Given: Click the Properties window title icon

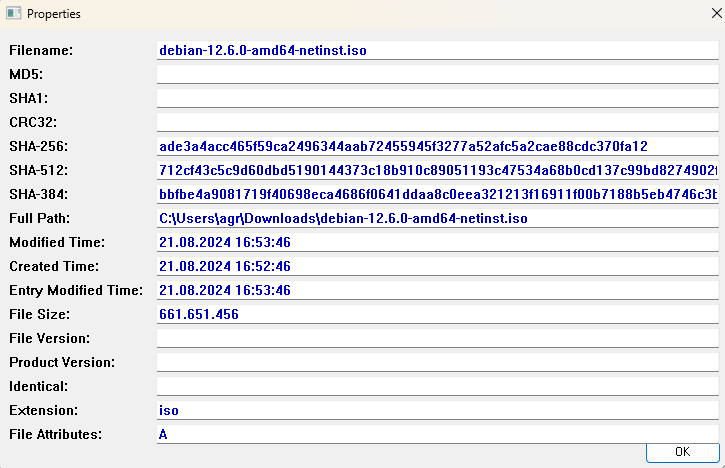Looking at the screenshot, I should click(13, 13).
